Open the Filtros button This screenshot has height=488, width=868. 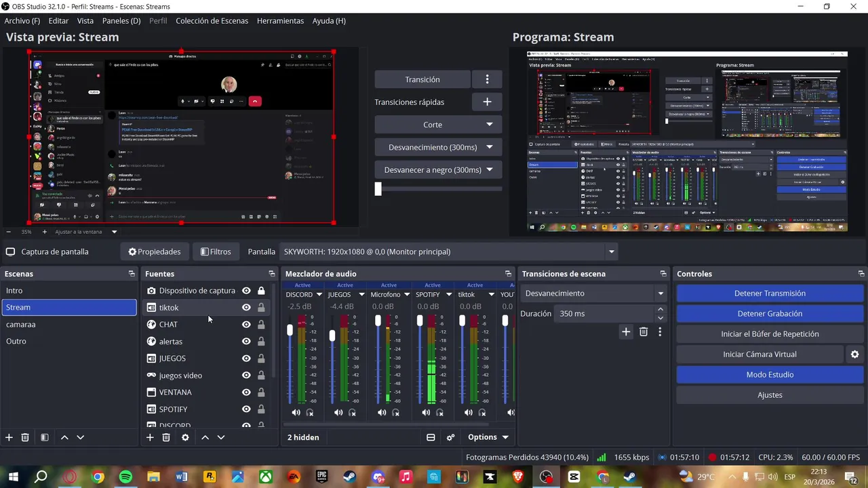tap(216, 251)
